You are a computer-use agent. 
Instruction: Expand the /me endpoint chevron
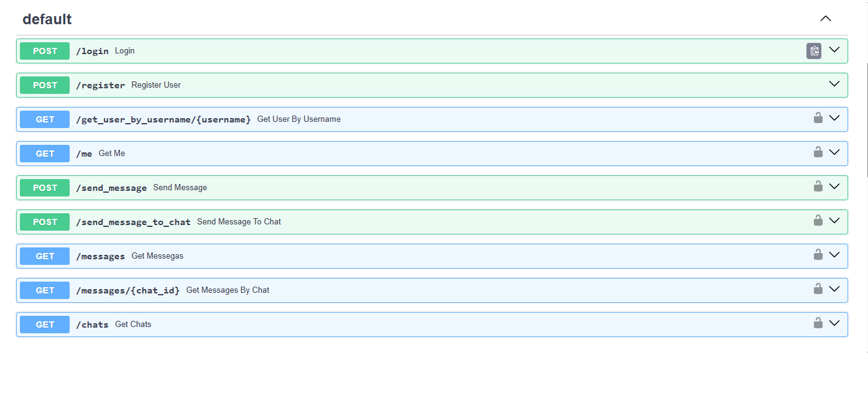tap(834, 152)
